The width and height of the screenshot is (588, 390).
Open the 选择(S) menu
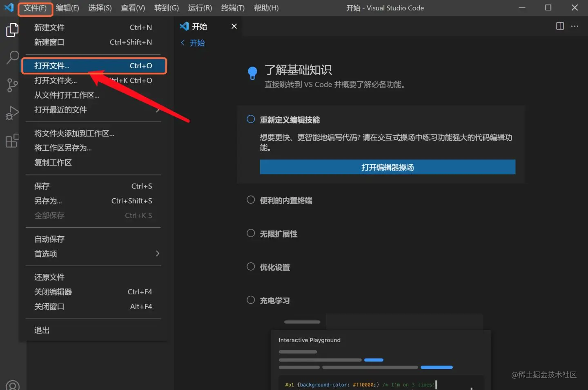click(x=100, y=8)
